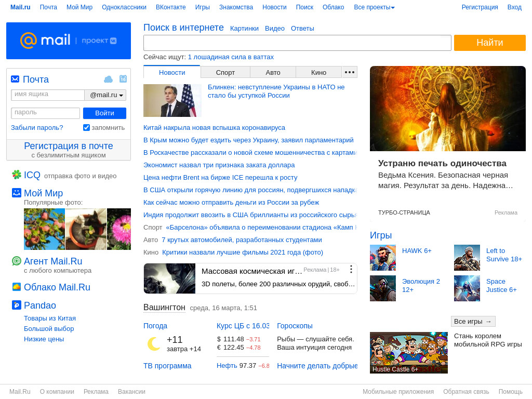Search Картинки link near search heading

click(x=244, y=29)
